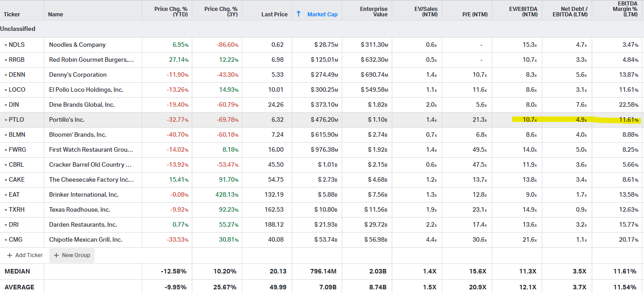This screenshot has width=644, height=293.
Task: Click Portillo's Net Debt/EBITDA value 4.9x
Action: [581, 119]
